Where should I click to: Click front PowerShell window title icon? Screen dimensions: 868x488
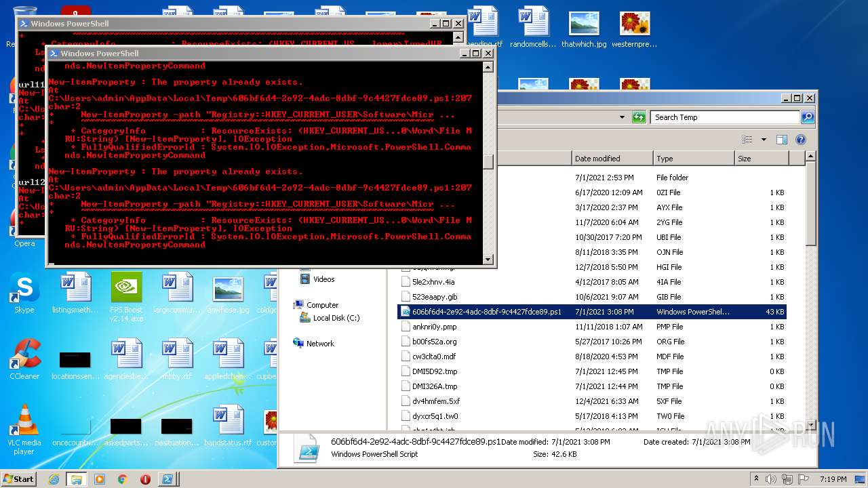[54, 54]
